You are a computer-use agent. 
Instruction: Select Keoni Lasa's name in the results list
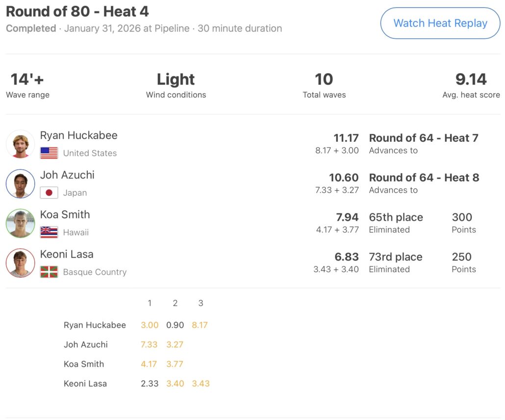coord(67,255)
